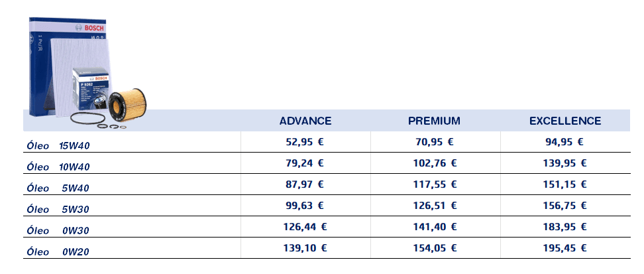The image size is (644, 274).
Task: Click the 139,95 € price cell
Action: click(x=564, y=163)
